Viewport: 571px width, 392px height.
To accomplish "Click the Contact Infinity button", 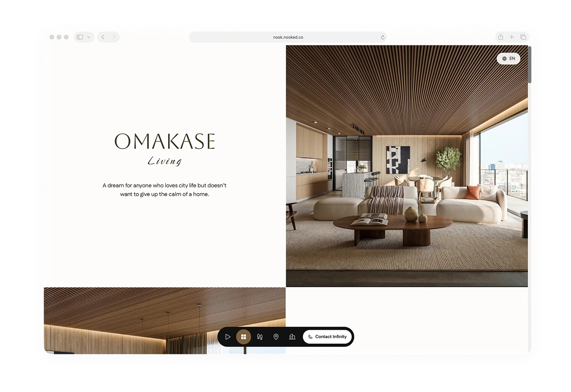I will tap(327, 337).
